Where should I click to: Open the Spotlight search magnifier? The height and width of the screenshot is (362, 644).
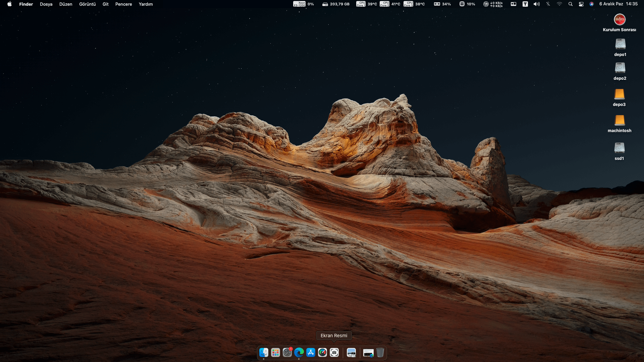[570, 4]
